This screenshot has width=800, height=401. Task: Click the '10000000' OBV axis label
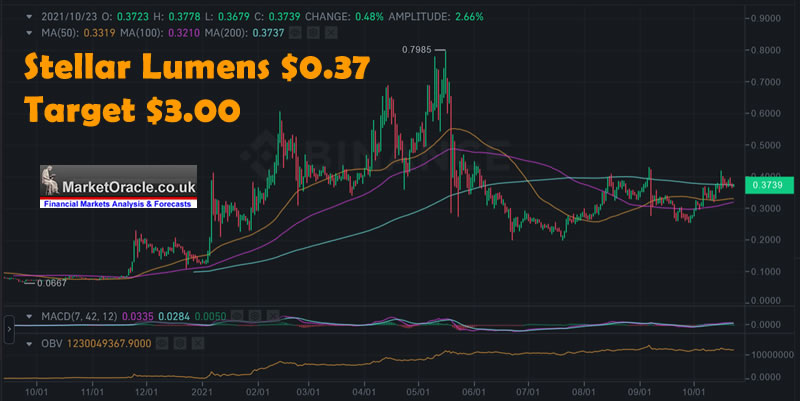[772, 355]
